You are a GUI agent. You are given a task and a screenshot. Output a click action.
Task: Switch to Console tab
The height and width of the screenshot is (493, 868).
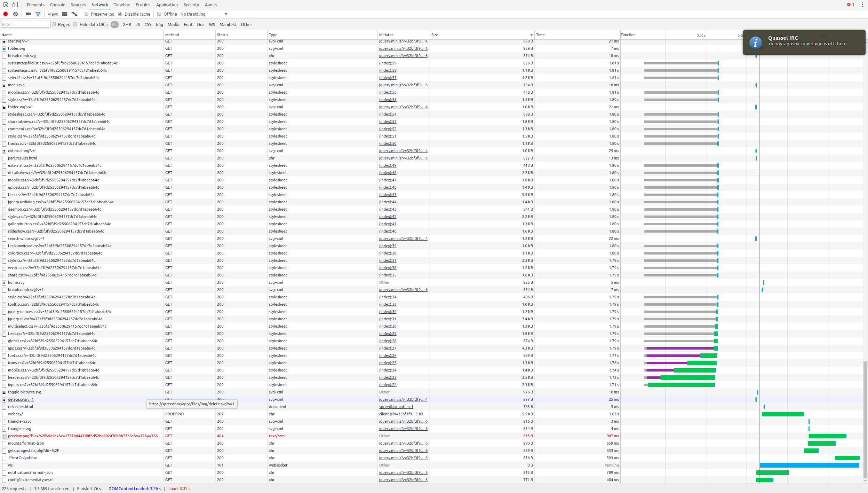click(57, 5)
